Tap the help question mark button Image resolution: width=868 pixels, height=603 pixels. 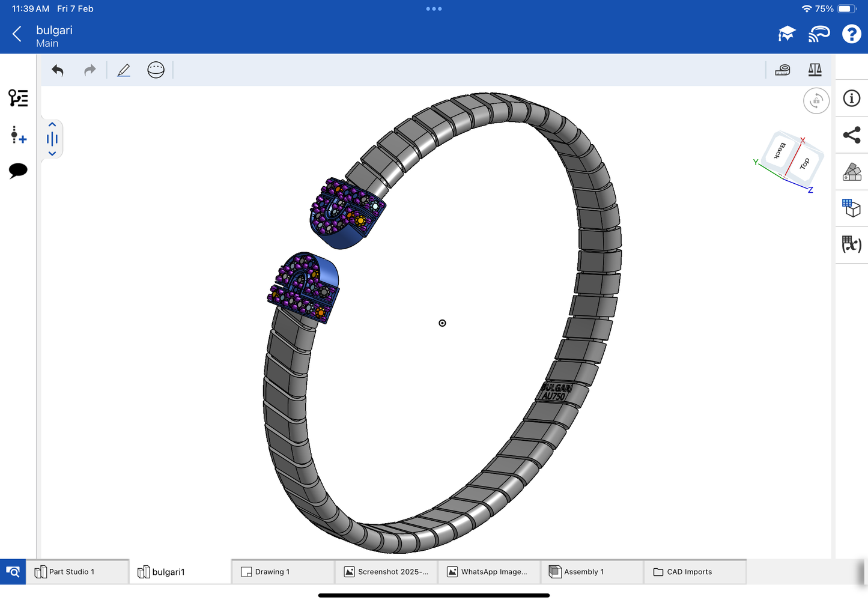click(851, 34)
